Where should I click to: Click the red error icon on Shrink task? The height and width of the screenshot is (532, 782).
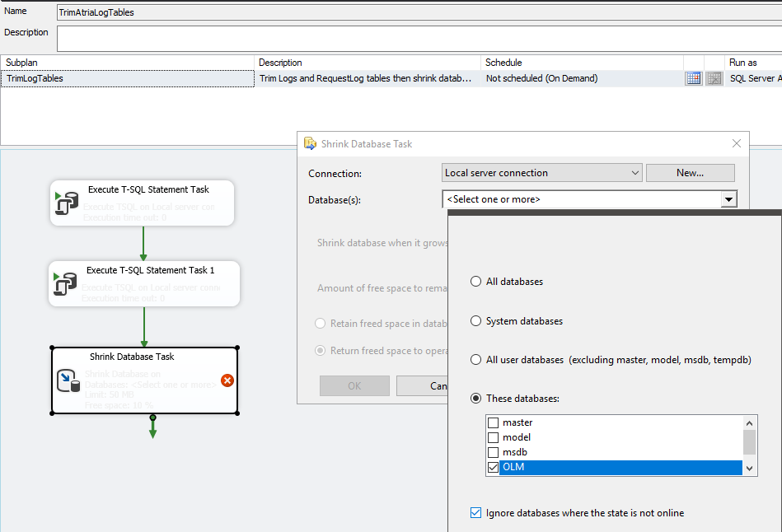point(227,380)
